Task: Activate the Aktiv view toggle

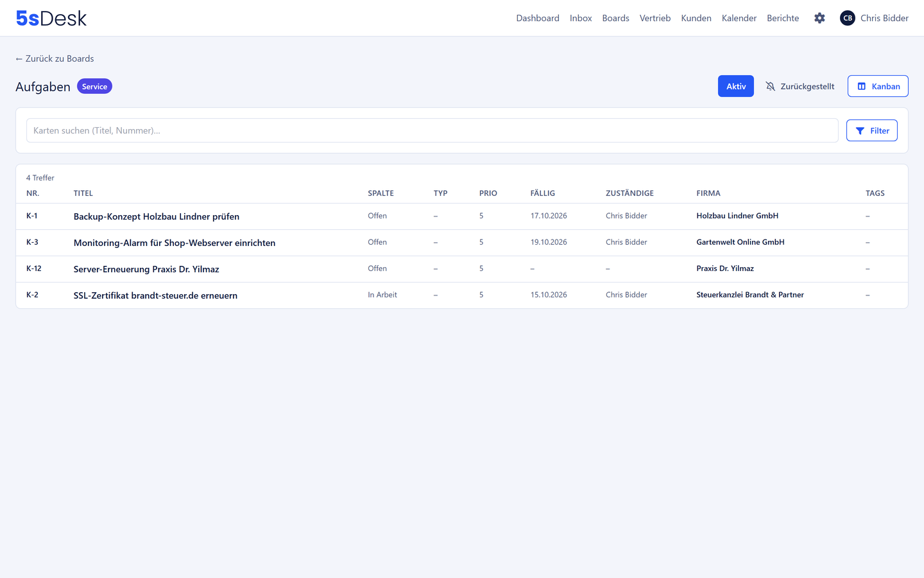Action: tap(736, 86)
